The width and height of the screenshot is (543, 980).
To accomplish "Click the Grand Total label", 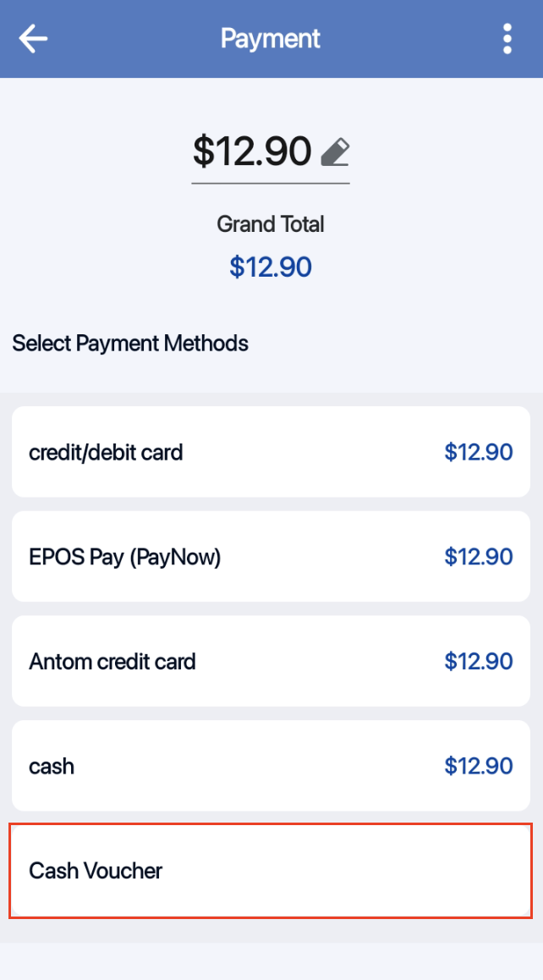I will click(x=271, y=224).
